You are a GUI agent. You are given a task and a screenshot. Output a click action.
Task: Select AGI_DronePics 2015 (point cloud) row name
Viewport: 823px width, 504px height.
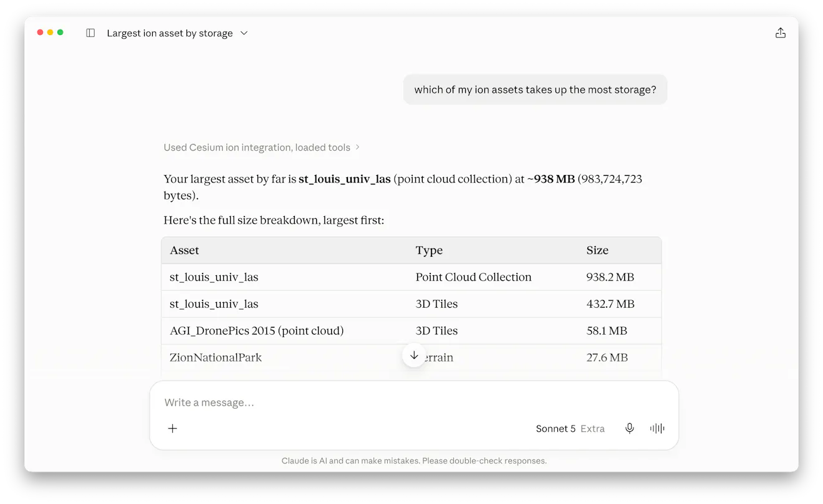coord(257,331)
